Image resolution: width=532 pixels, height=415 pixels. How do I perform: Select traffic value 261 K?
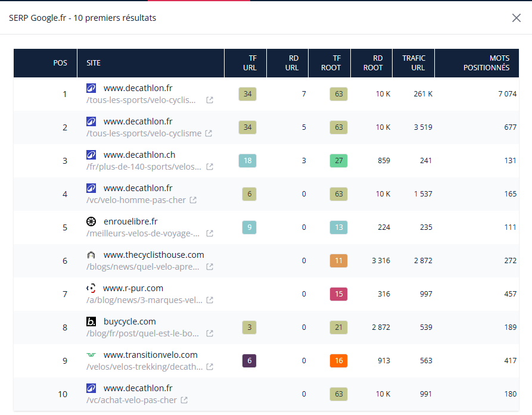click(x=423, y=94)
